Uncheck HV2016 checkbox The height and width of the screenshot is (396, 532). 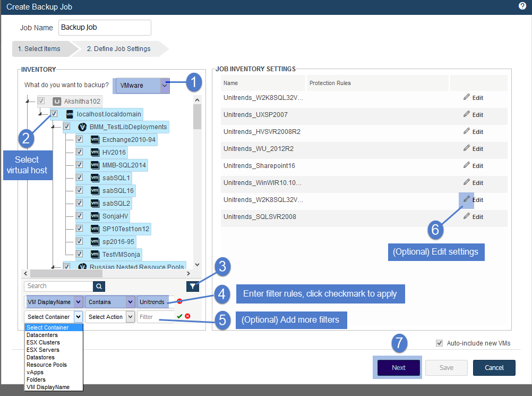pyautogui.click(x=80, y=152)
